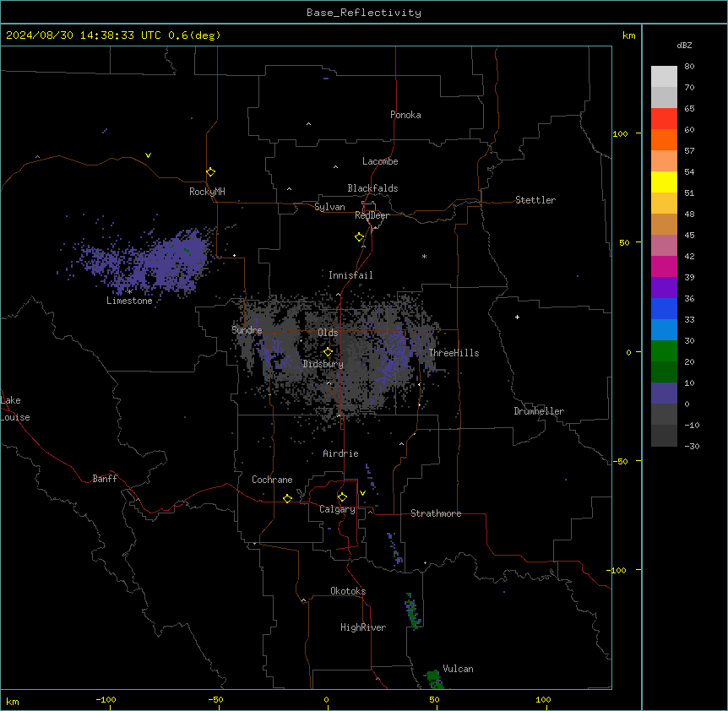Click the Sylvan city label

pyautogui.click(x=329, y=207)
